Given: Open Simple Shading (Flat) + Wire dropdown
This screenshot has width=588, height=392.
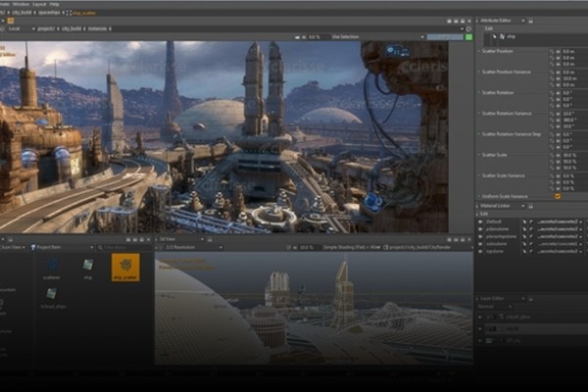Looking at the screenshot, I should 351,247.
